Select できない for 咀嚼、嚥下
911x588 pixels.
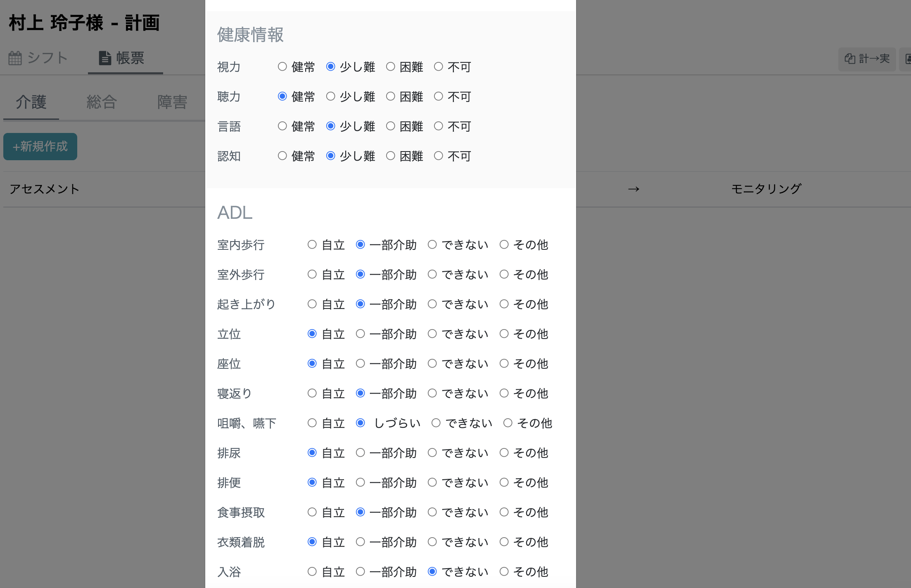tap(436, 423)
